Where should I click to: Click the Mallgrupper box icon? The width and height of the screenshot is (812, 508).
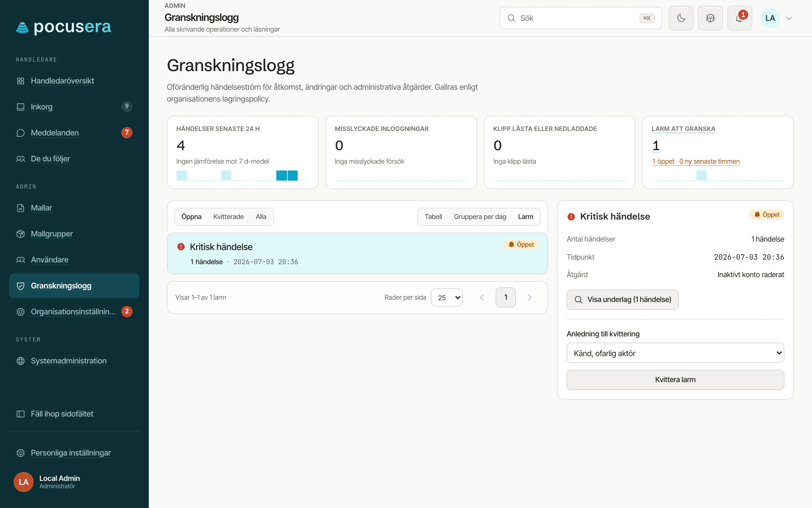coord(21,234)
